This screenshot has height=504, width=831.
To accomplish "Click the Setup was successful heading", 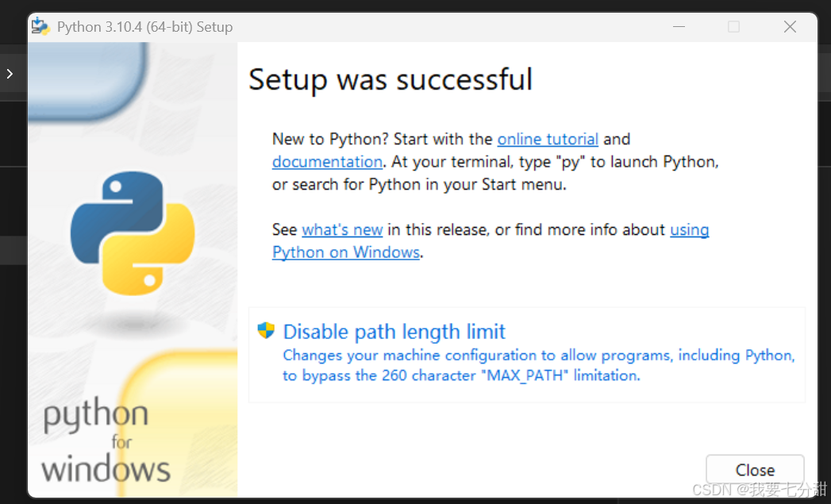I will point(390,80).
